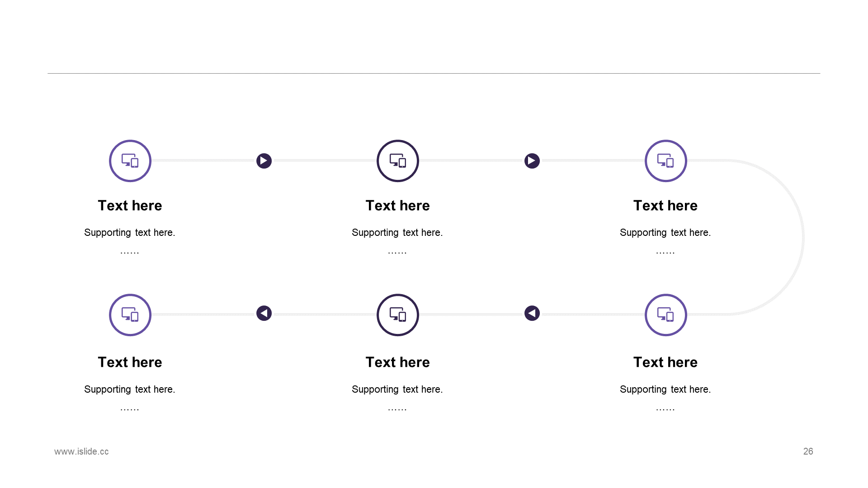
Task: Click the bottom-right devices circle icon
Action: pyautogui.click(x=666, y=315)
